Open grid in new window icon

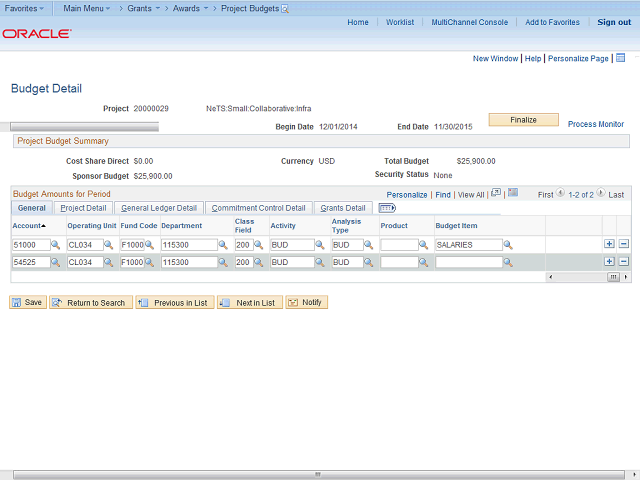(x=496, y=193)
